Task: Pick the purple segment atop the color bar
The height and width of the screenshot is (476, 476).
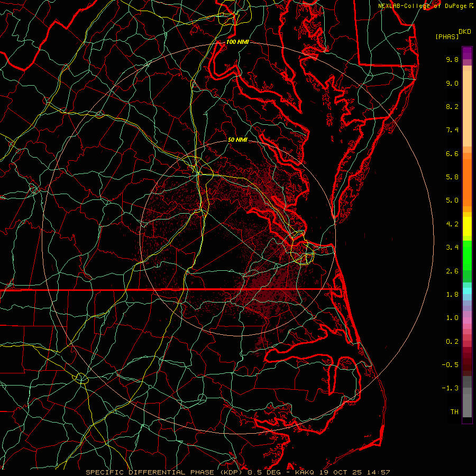Action: (x=467, y=53)
